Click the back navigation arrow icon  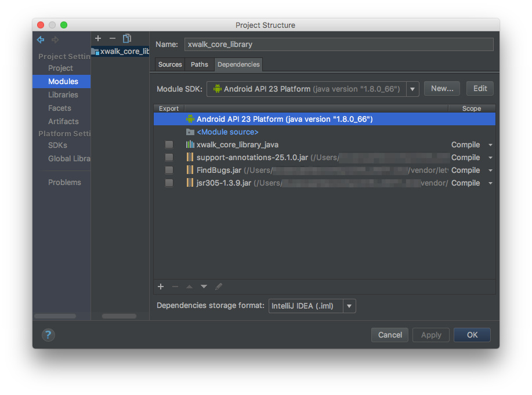[41, 40]
